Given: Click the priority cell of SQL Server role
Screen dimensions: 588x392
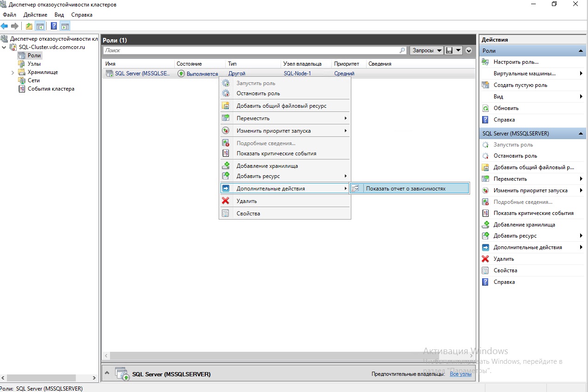Looking at the screenshot, I should pos(344,73).
